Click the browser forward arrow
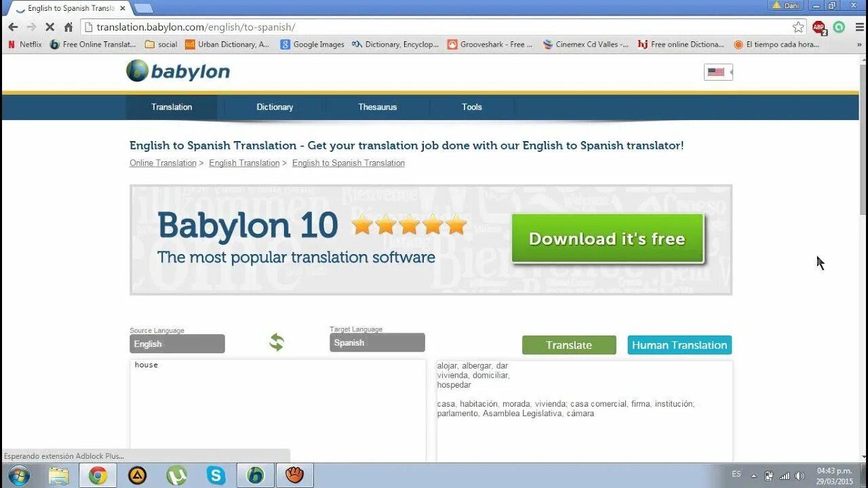The width and height of the screenshot is (868, 488). coord(31,27)
